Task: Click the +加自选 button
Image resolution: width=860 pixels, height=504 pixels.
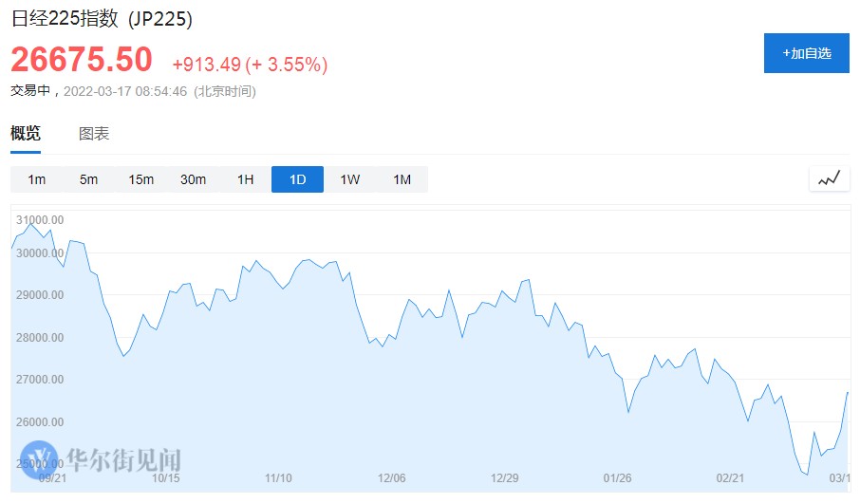Action: click(806, 53)
